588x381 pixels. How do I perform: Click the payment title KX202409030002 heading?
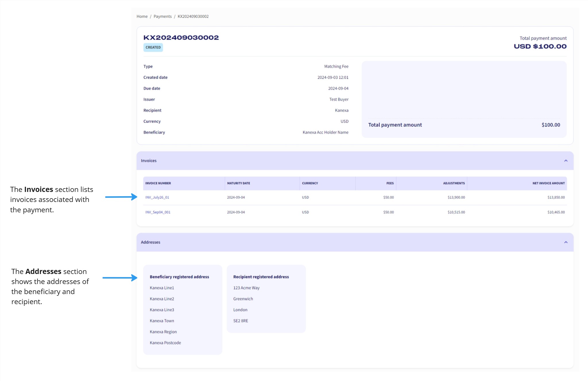point(181,38)
